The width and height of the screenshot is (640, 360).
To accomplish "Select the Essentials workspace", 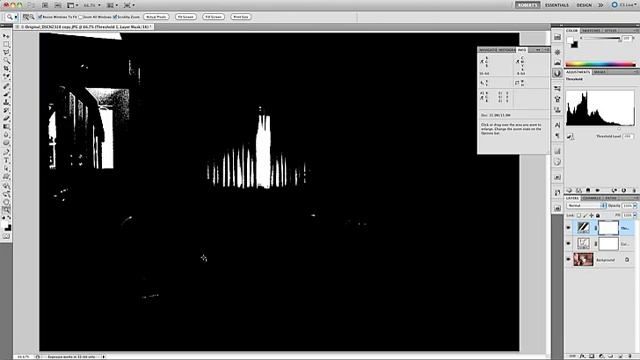I will (x=557, y=5).
